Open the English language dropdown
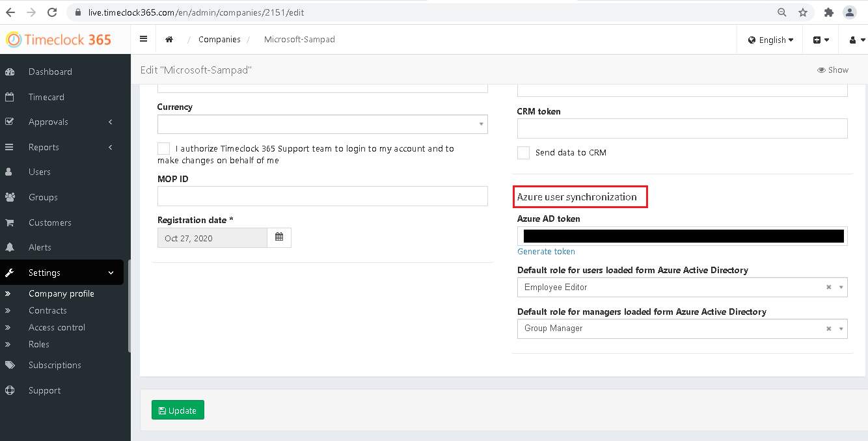Viewport: 868px width, 441px height. point(770,40)
